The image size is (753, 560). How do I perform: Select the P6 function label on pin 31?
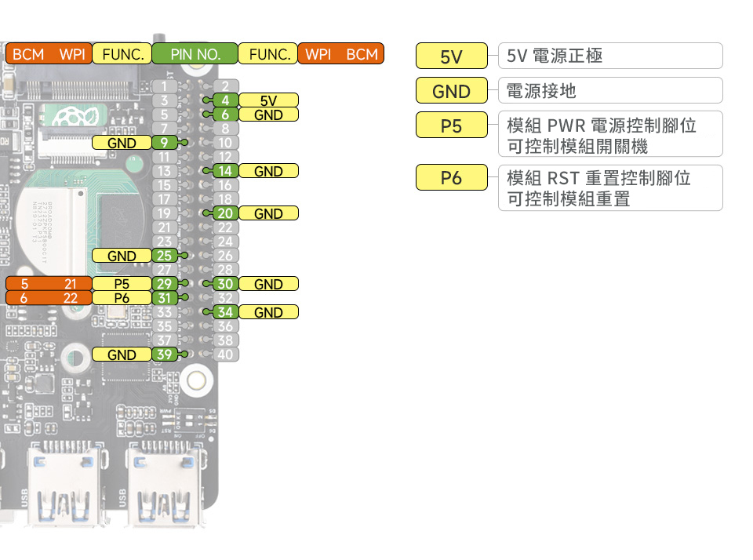(x=122, y=298)
